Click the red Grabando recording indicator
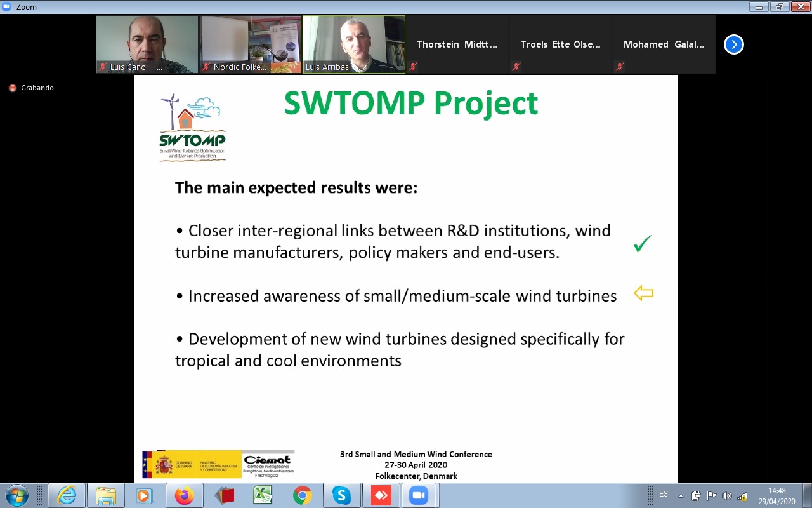The height and width of the screenshot is (508, 812). point(13,88)
